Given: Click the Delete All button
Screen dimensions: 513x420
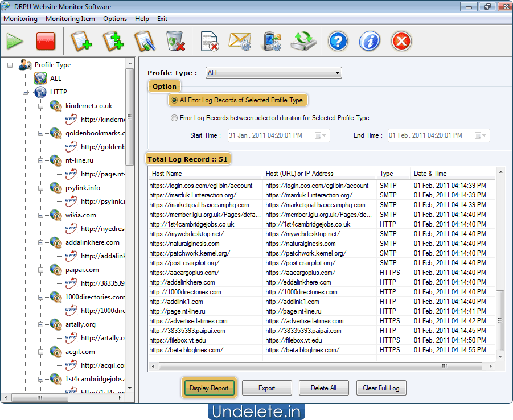Looking at the screenshot, I should pyautogui.click(x=323, y=388).
